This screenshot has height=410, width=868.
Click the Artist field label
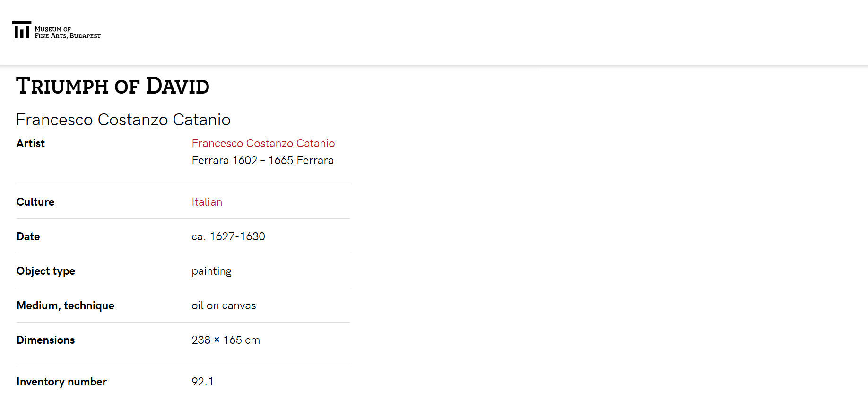pyautogui.click(x=31, y=143)
